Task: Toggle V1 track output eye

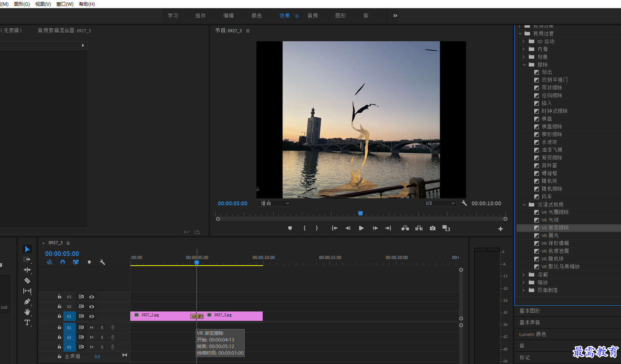Action: coord(92,316)
